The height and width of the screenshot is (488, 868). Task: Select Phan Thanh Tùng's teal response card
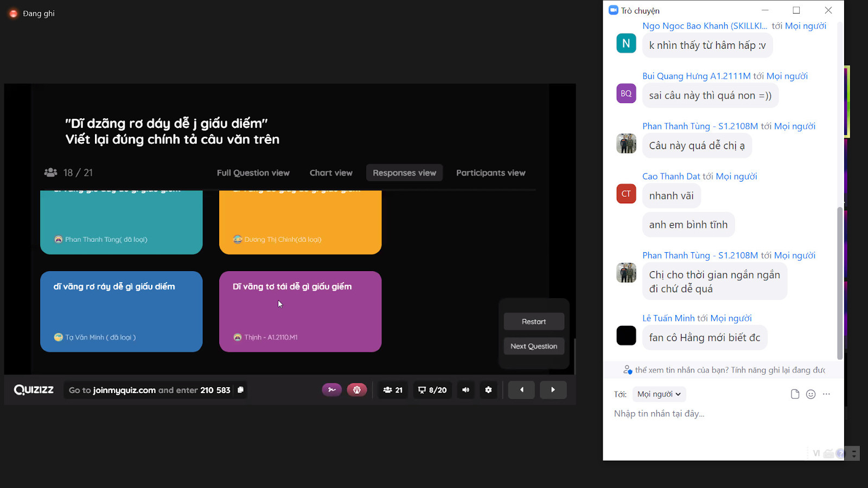[x=122, y=222]
